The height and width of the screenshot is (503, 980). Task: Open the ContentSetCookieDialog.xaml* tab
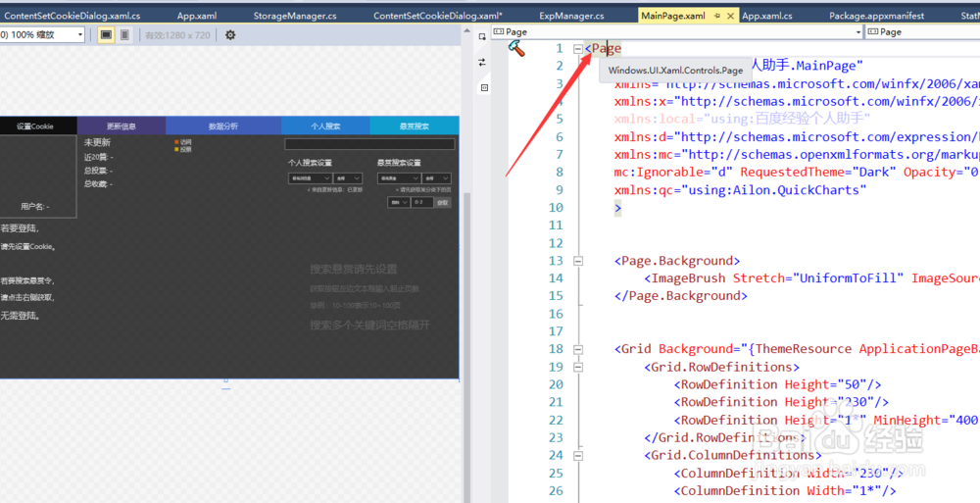[x=438, y=17]
